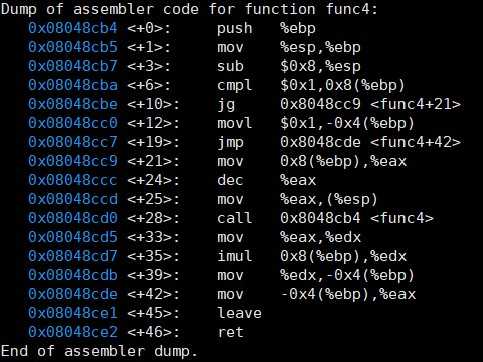Click the 'End of assembler dump.' line

pos(99,351)
